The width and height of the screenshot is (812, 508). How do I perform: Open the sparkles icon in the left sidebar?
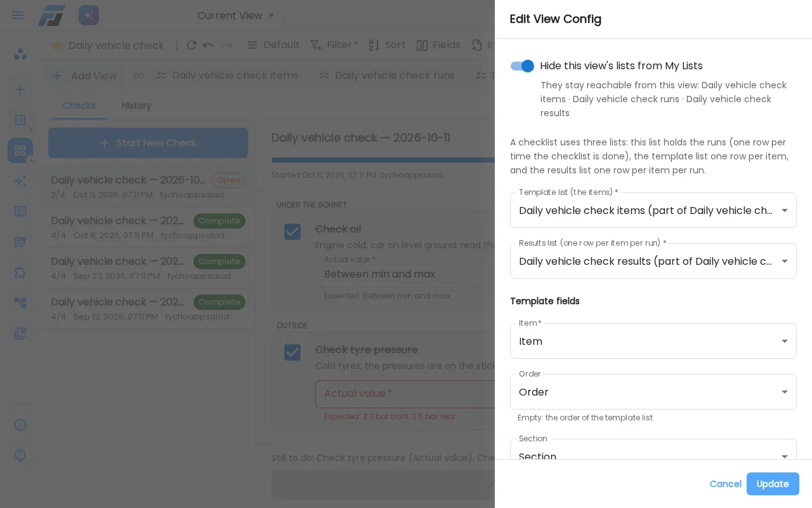(x=20, y=181)
